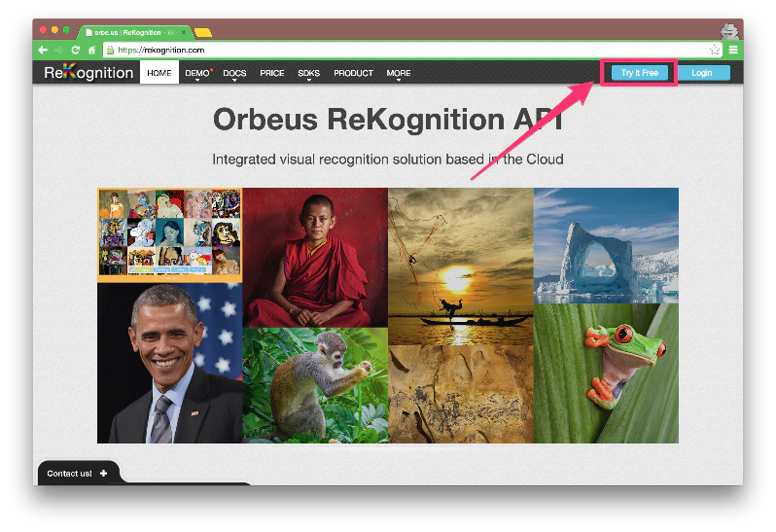The width and height of the screenshot is (776, 532).
Task: Click the Login button
Action: coord(702,73)
